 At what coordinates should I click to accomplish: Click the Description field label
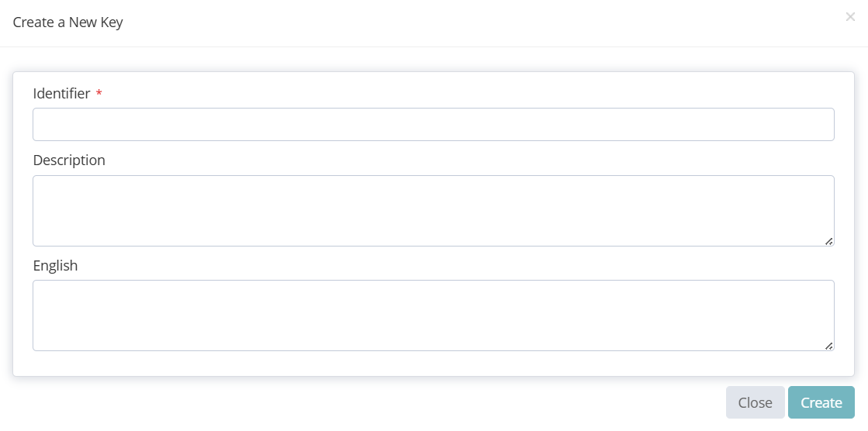pyautogui.click(x=69, y=160)
